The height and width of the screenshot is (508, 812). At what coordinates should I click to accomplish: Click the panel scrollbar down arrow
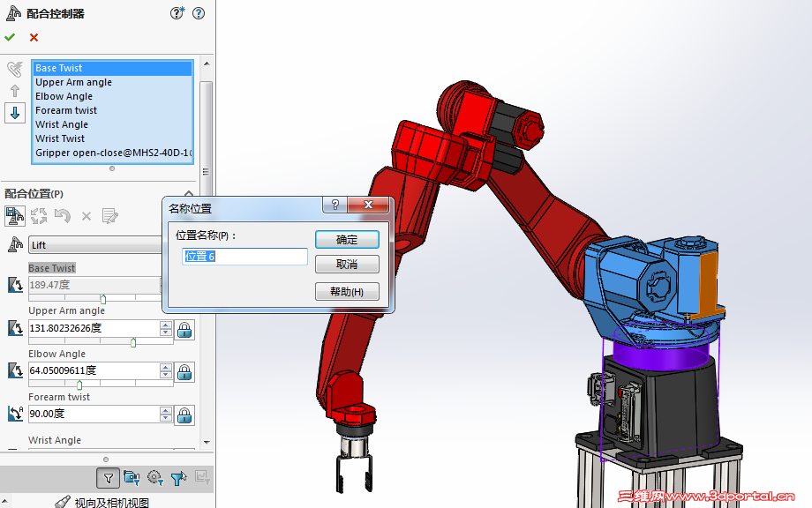[207, 443]
